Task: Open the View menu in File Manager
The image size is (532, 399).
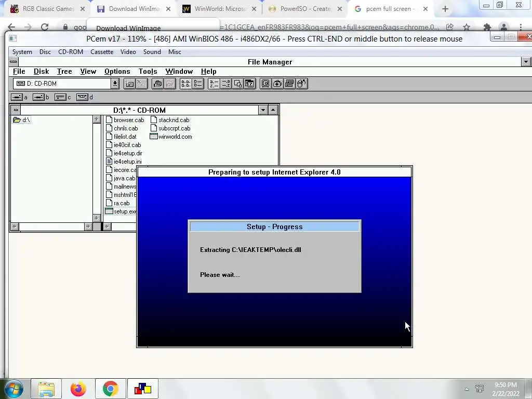Action: pos(88,72)
